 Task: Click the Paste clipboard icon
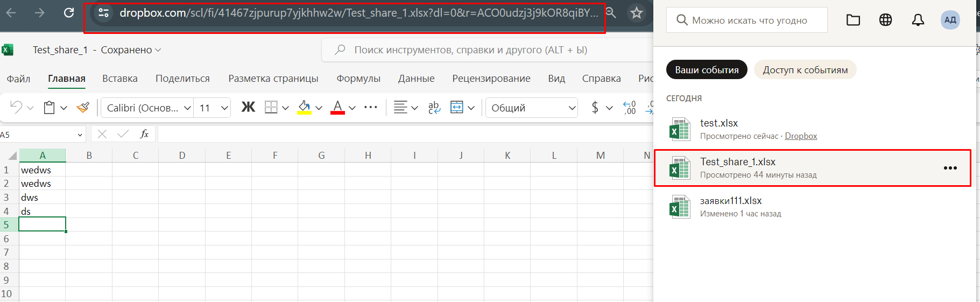(x=49, y=108)
